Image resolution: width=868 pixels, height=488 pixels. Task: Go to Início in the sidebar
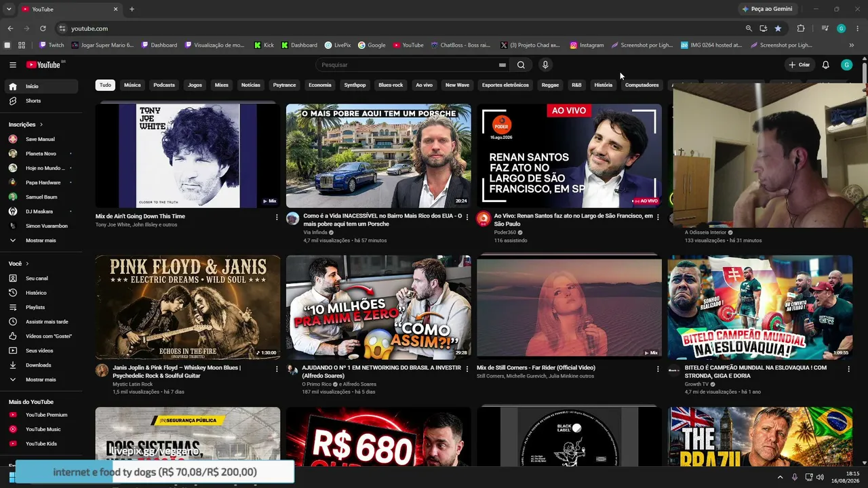42,87
